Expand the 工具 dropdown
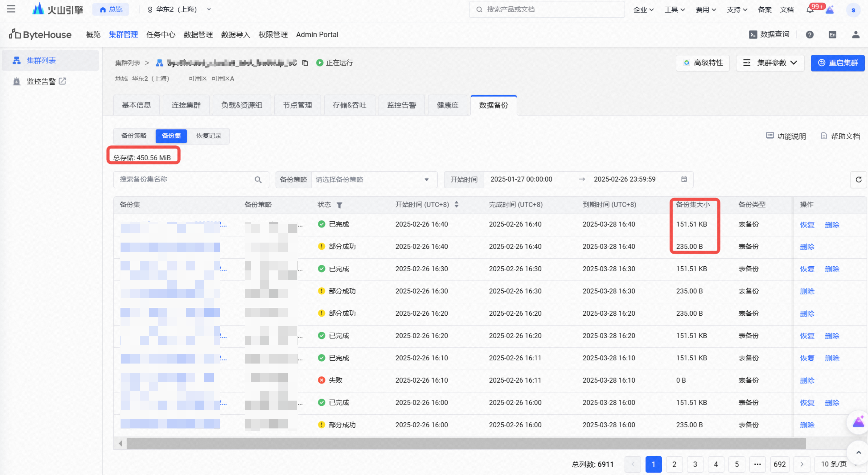This screenshot has height=475, width=868. 675,10
